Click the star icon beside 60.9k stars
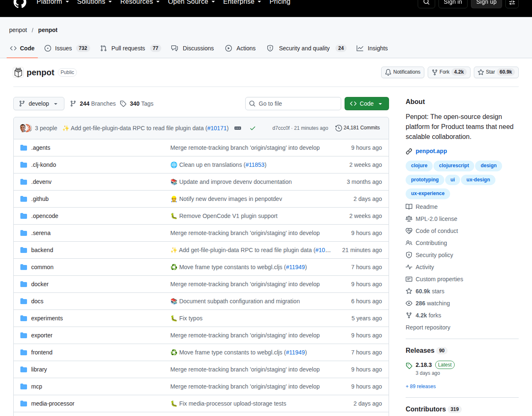The image size is (532, 416). 409,291
